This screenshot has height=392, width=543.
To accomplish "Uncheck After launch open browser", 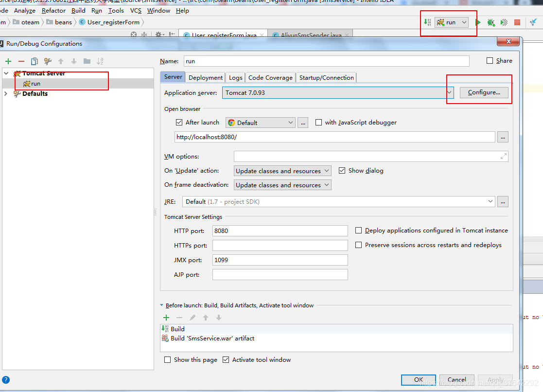I will [x=179, y=123].
